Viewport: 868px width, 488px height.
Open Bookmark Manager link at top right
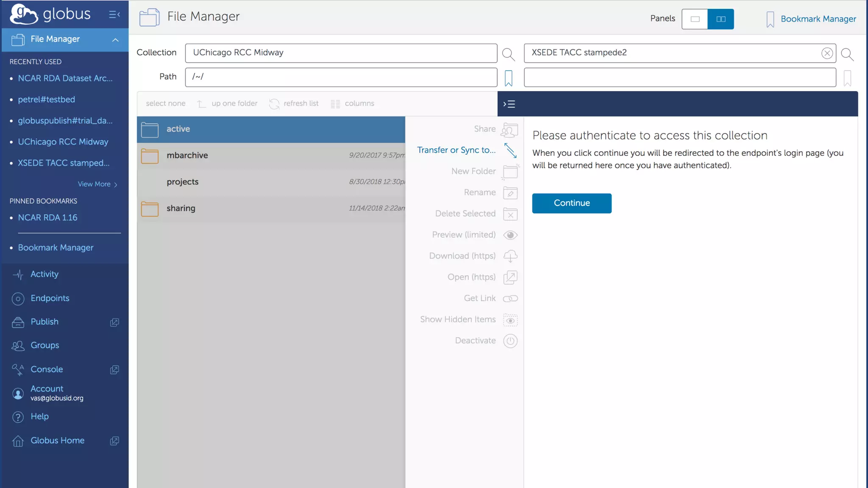tap(818, 19)
